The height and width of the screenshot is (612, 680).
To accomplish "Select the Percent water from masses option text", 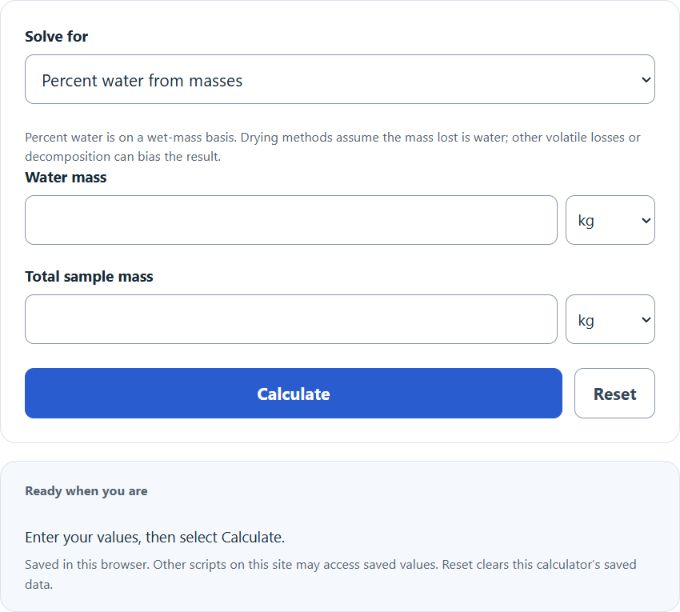I will point(142,81).
